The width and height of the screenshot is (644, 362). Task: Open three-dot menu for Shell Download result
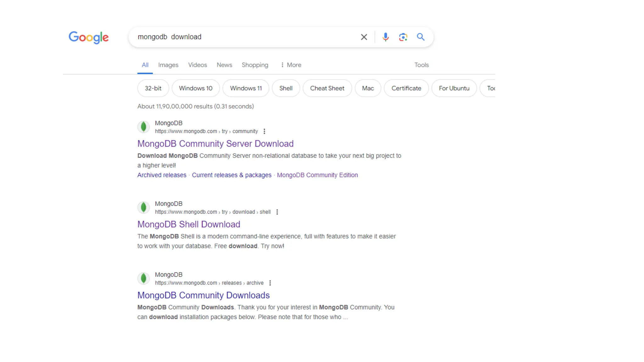(277, 212)
